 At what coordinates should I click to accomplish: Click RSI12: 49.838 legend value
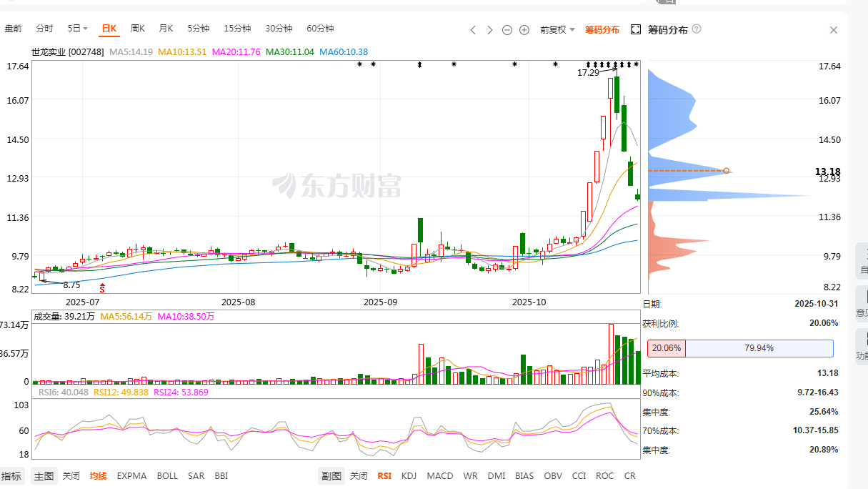[x=121, y=392]
